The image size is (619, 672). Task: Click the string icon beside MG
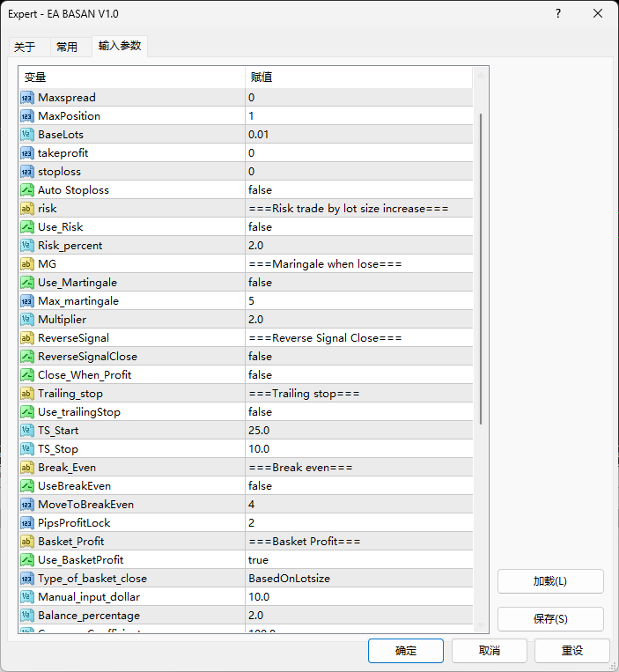[26, 264]
